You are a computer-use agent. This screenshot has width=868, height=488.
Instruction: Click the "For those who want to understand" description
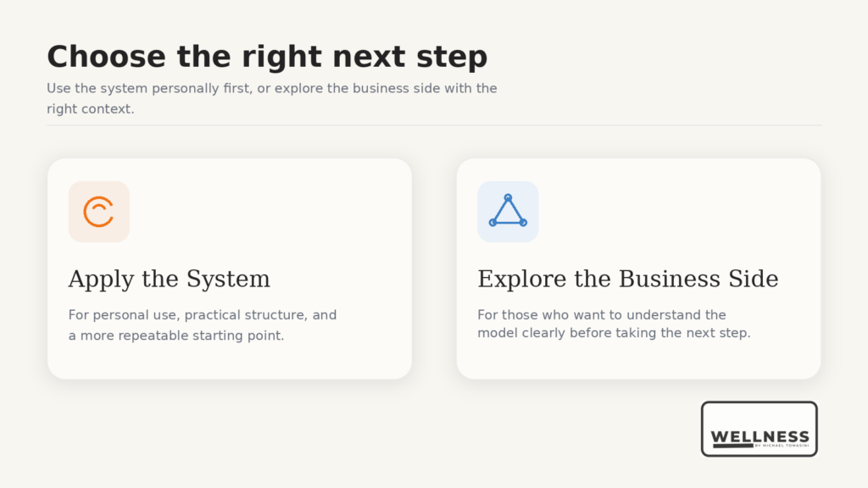click(602, 315)
